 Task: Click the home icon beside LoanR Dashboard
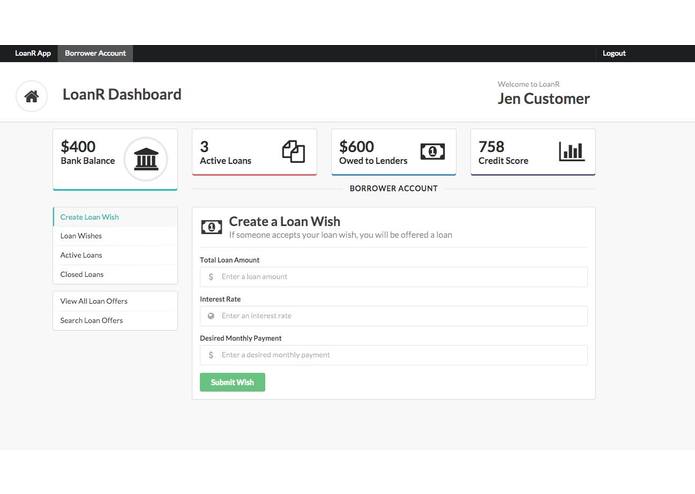coord(31,96)
